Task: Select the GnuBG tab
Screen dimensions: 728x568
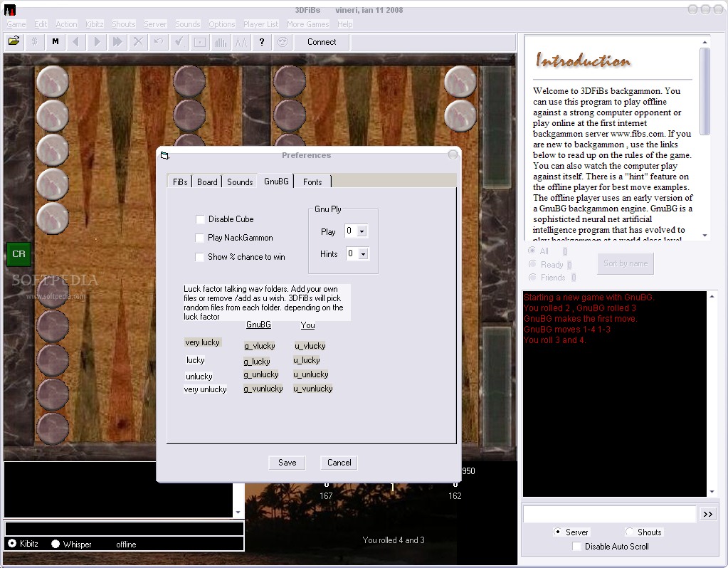Action: pyautogui.click(x=276, y=181)
